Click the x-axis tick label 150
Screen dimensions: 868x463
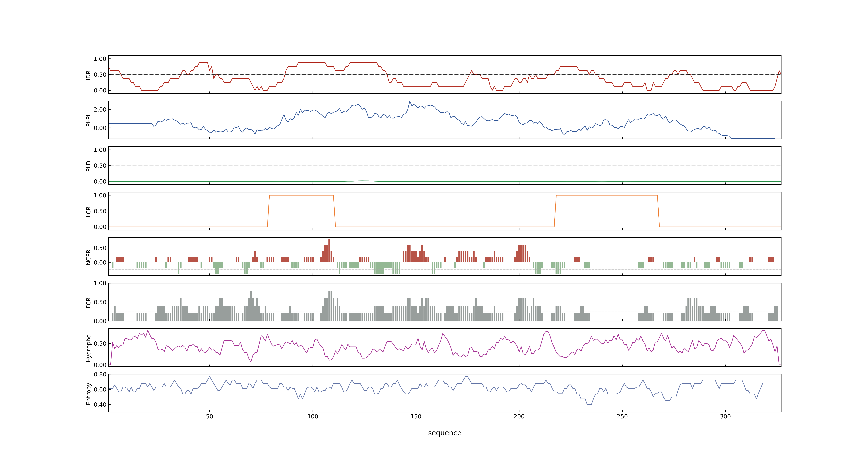tap(416, 416)
